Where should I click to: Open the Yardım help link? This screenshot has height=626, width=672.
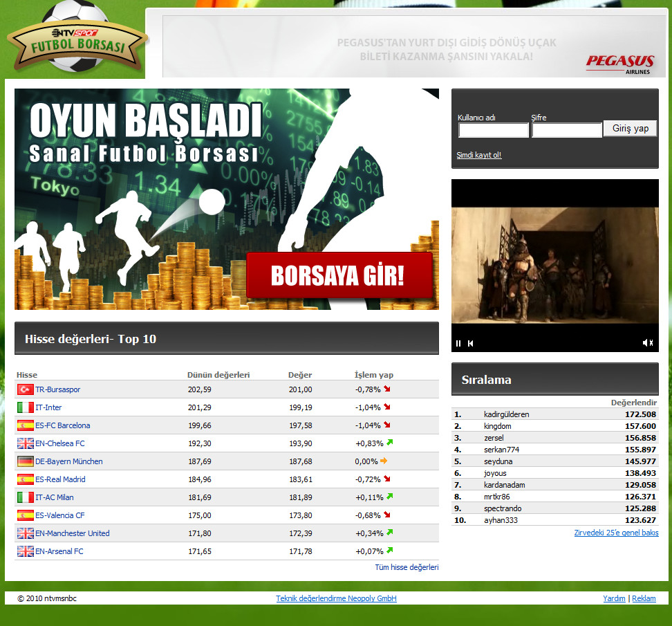[x=614, y=598]
